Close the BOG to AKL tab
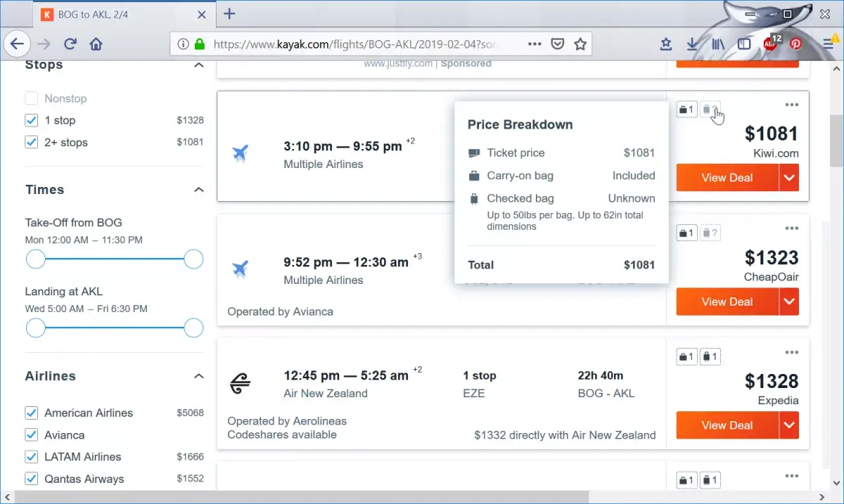844x504 pixels. click(x=201, y=14)
